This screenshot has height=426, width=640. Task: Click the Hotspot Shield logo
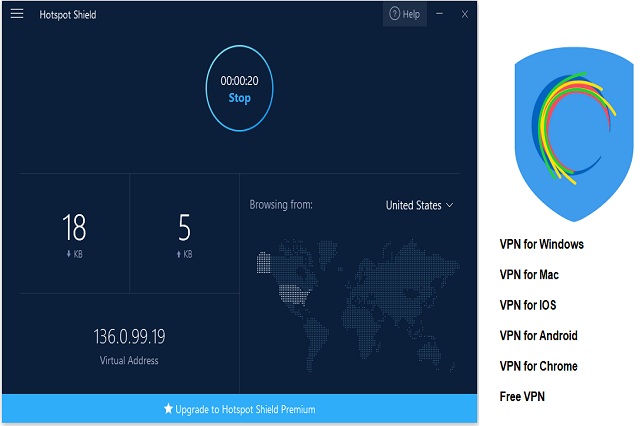point(574,134)
